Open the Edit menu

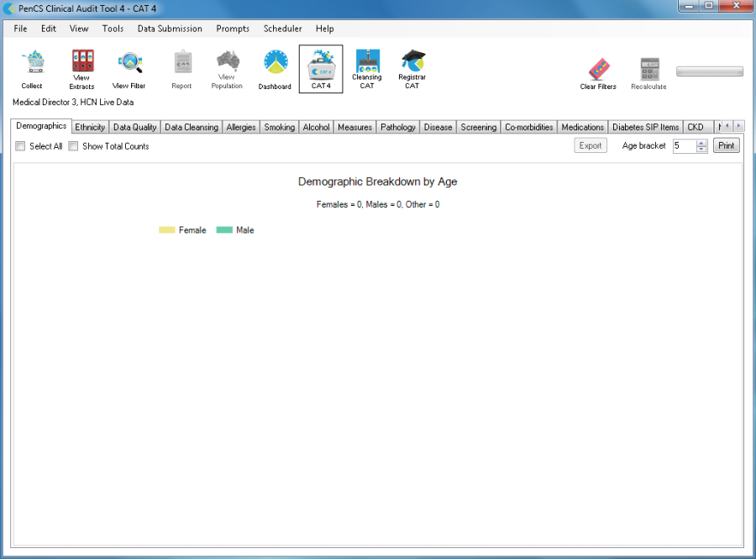49,29
